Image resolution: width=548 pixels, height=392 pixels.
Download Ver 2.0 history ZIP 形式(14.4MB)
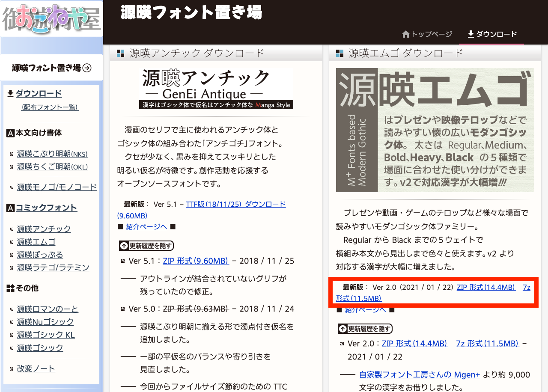click(415, 343)
